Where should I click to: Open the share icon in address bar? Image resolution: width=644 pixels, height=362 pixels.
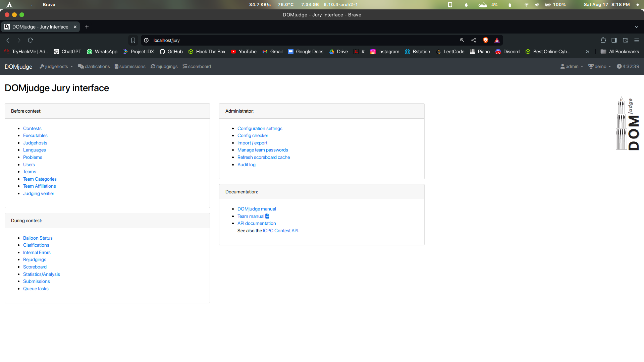(x=473, y=40)
